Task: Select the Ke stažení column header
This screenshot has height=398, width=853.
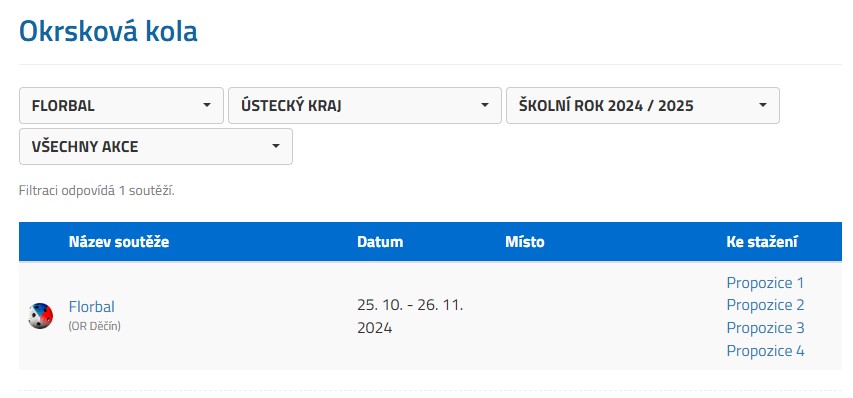Action: (x=762, y=242)
